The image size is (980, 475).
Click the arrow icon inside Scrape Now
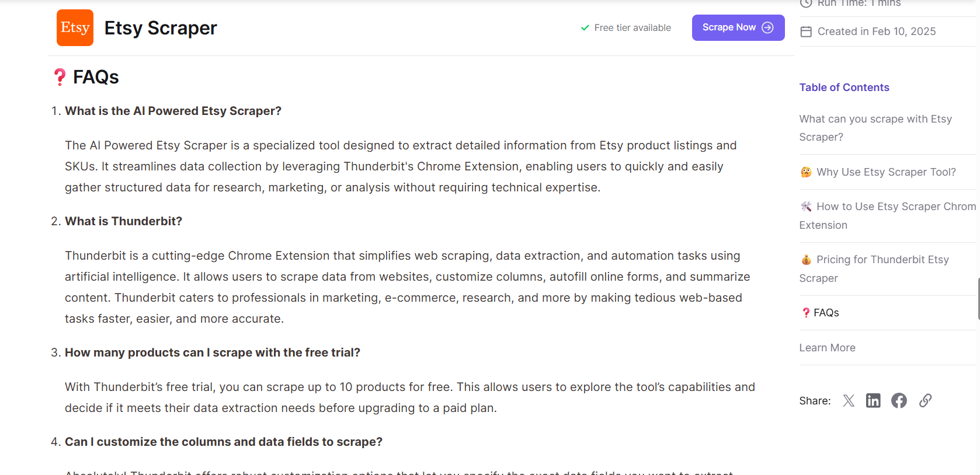(x=768, y=27)
